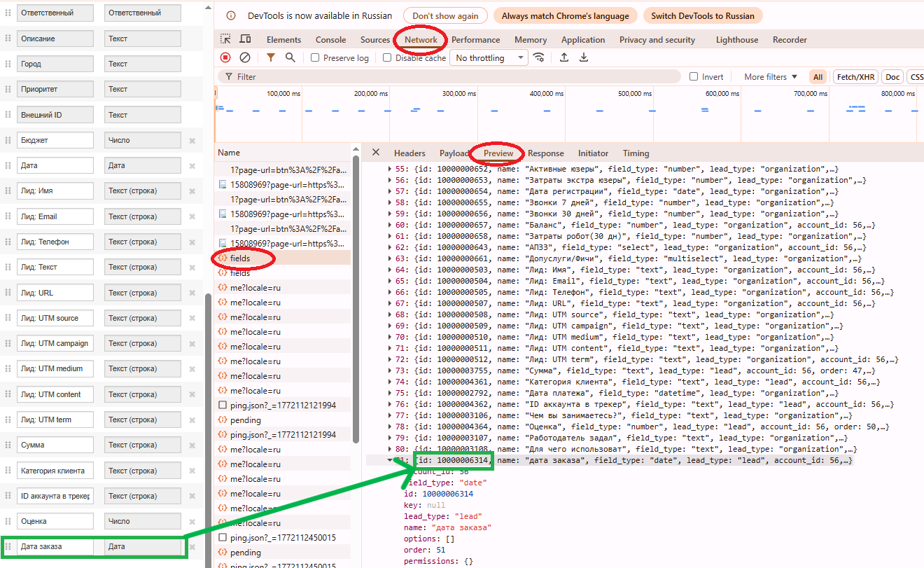This screenshot has height=568, width=924.
Task: Clear the network log
Action: click(245, 58)
